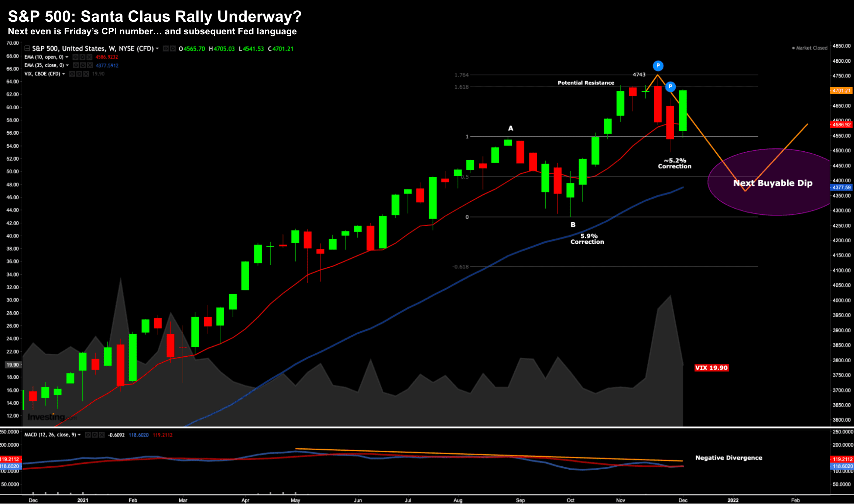Open MACD indicator settings gear
The image size is (854, 504).
coord(95,435)
